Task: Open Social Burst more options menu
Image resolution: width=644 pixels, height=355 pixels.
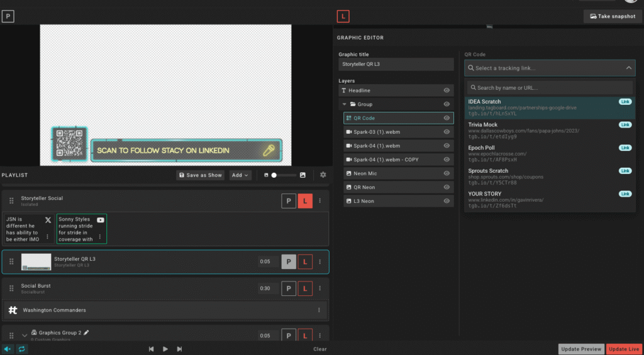Action: point(320,288)
